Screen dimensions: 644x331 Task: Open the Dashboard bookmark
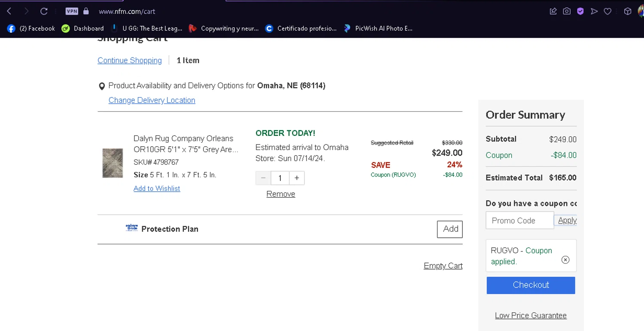[82, 28]
